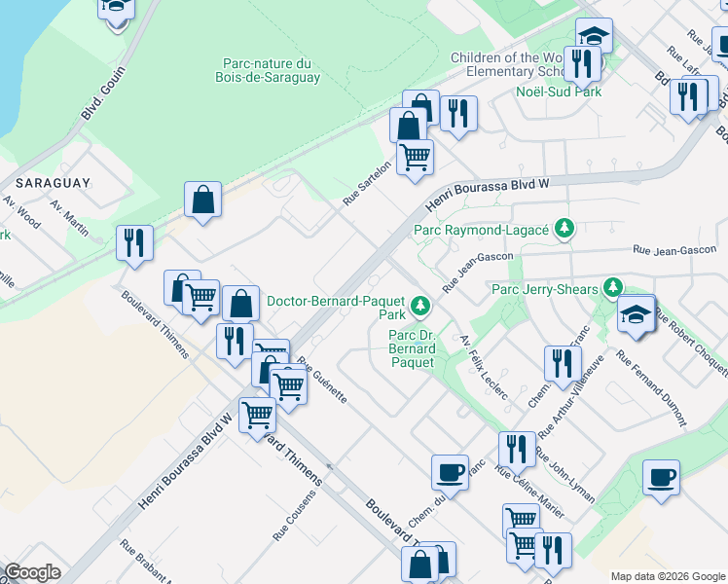This screenshot has width=728, height=584.
Task: Click the café marker at the right edge park
Action: (x=661, y=479)
